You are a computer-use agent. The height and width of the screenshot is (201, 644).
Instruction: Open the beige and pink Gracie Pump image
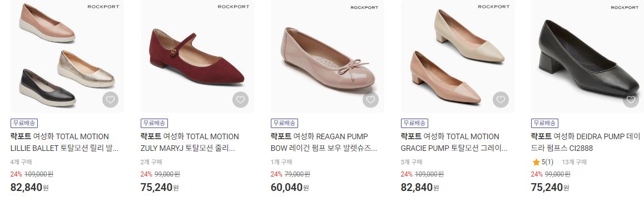(x=458, y=56)
